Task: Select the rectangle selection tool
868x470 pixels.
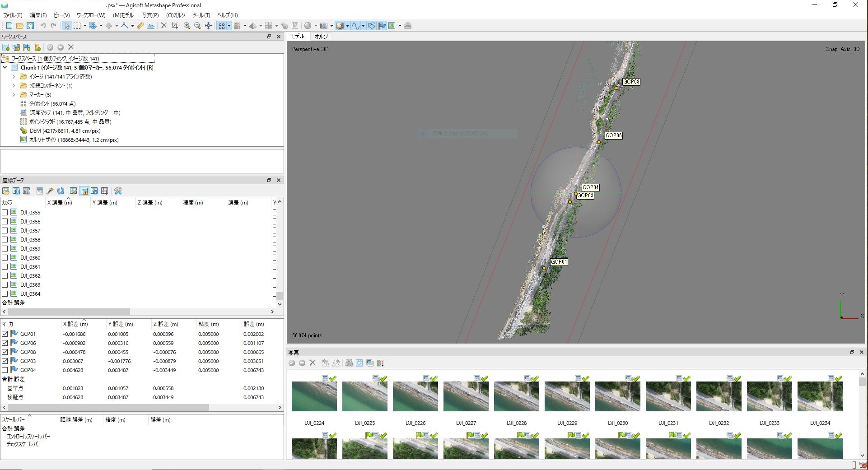Action: [77, 26]
